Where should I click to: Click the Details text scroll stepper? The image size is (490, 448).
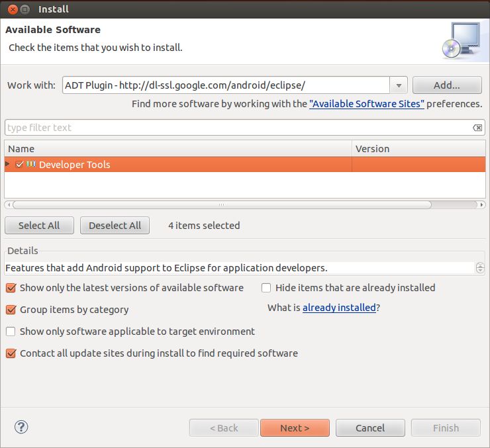tap(480, 268)
